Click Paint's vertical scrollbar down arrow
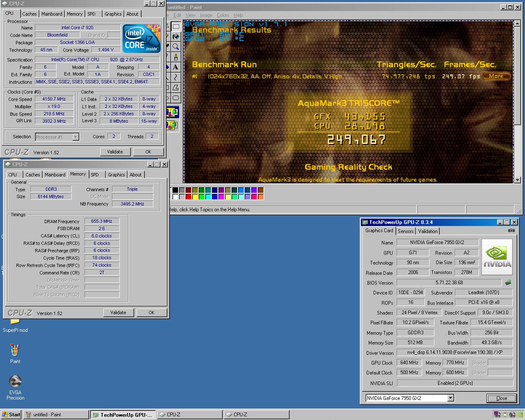This screenshot has width=525, height=420. (517, 180)
